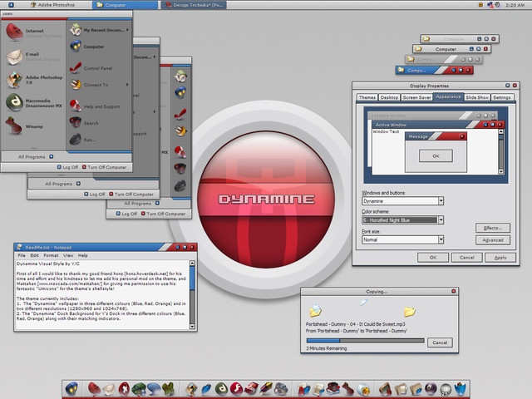The width and height of the screenshot is (532, 399).
Task: Click the Control Panel checkmark icon
Action: point(76,68)
